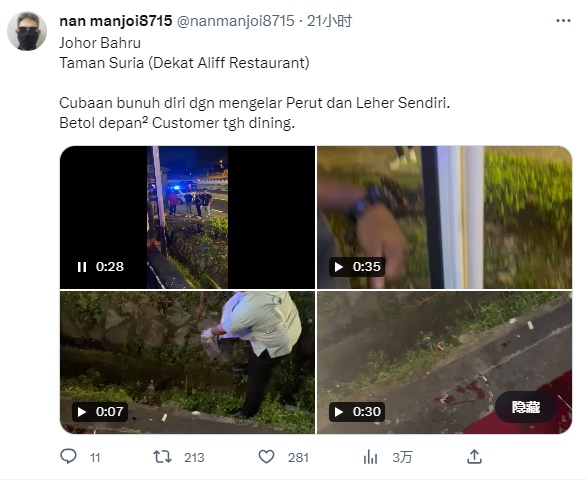The width and height of the screenshot is (587, 480).
Task: Open the view analytics bar chart icon
Action: tap(370, 457)
